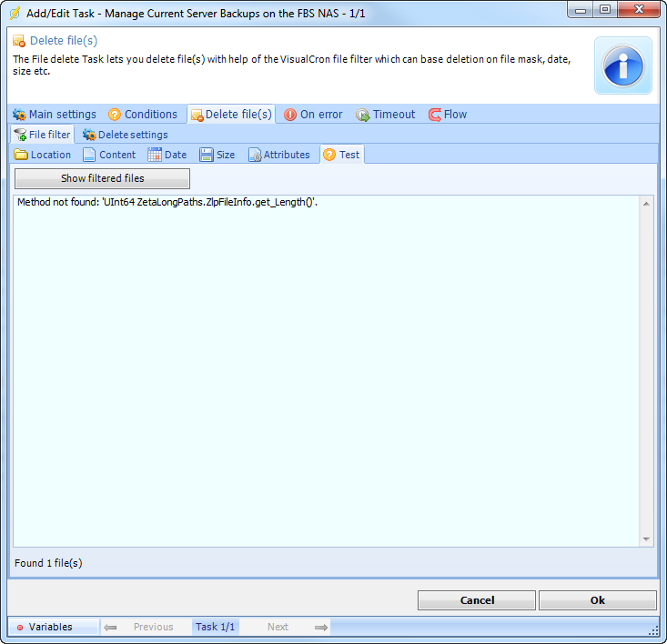
Task: Click the Date calendar icon
Action: point(155,155)
